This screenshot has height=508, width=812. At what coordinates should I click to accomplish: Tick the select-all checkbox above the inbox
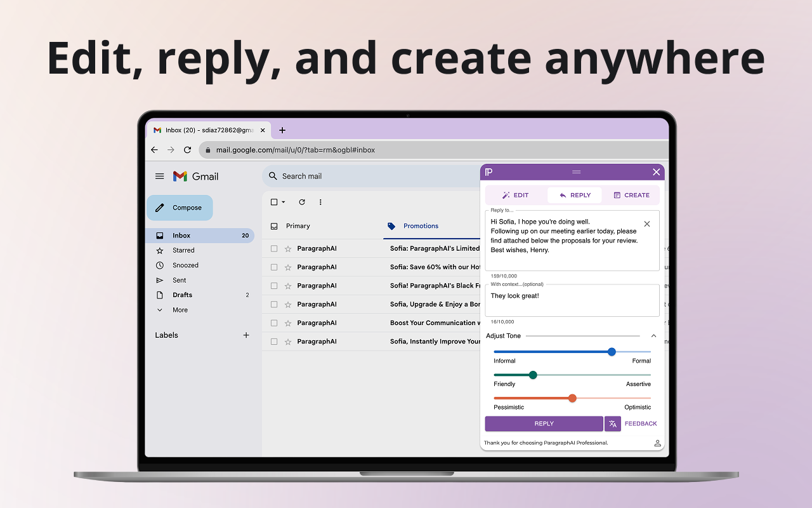point(274,202)
